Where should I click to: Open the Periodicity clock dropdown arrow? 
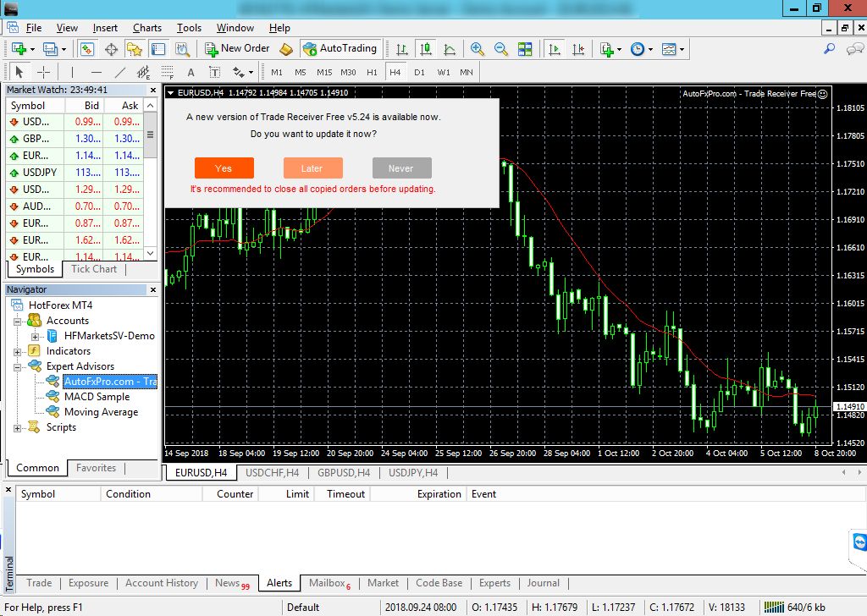pos(650,49)
